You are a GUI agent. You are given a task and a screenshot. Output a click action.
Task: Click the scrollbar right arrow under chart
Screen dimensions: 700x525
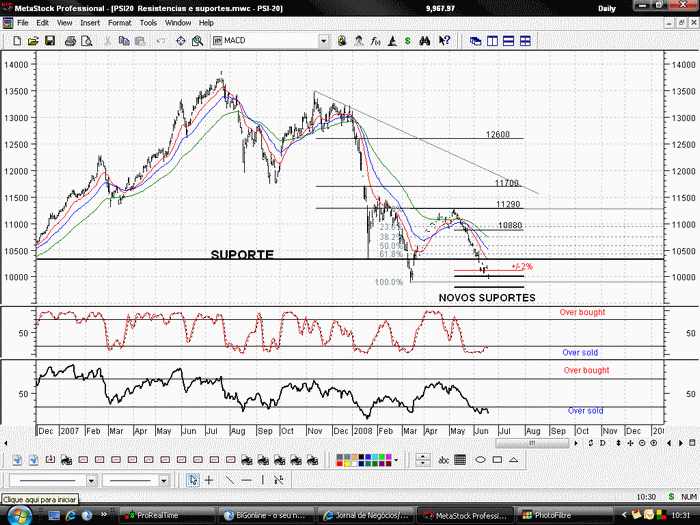pos(576,443)
